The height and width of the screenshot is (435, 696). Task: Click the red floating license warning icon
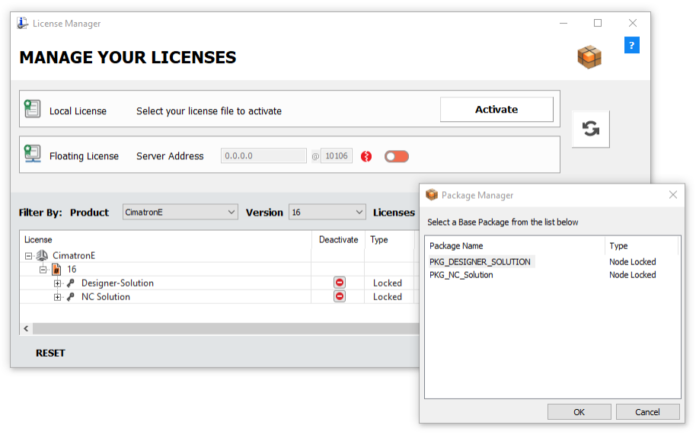pyautogui.click(x=366, y=156)
